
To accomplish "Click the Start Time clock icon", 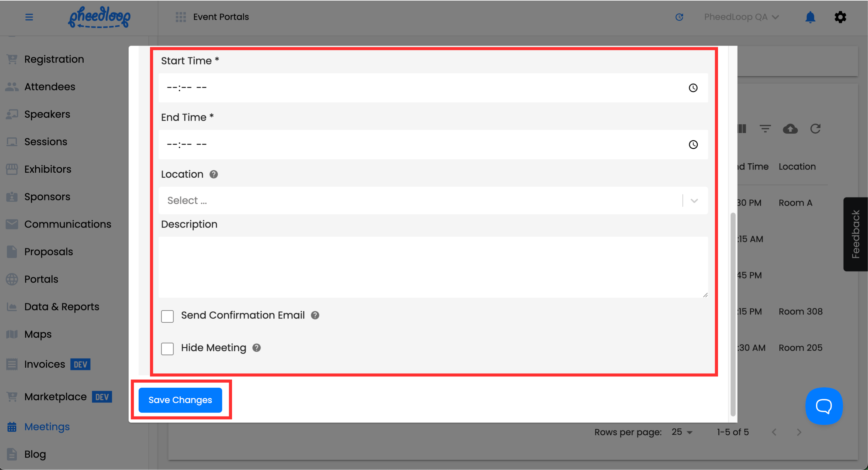I will tap(693, 88).
